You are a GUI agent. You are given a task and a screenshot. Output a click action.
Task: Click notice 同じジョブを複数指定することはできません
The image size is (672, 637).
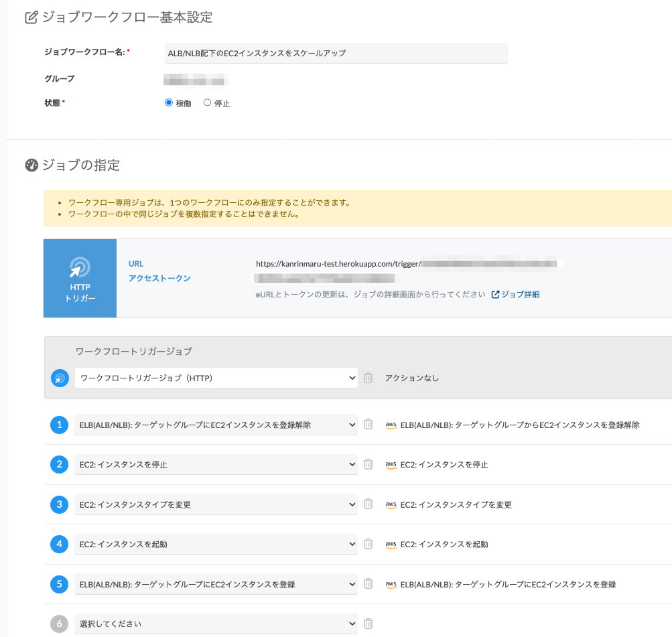[184, 214]
